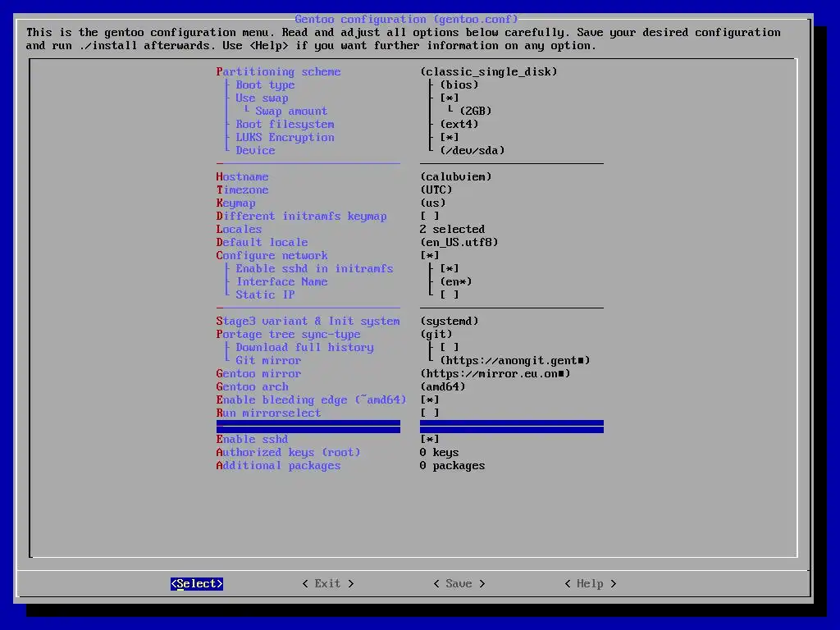Screen dimensions: 840x630
Task: Click the (en*) interface name value
Action: pos(456,282)
